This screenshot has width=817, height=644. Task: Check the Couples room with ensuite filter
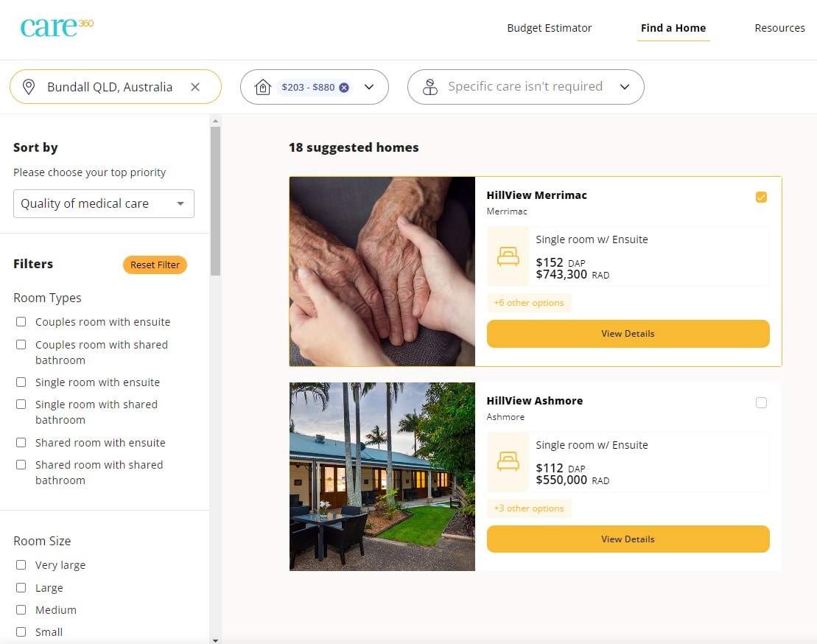coord(22,321)
